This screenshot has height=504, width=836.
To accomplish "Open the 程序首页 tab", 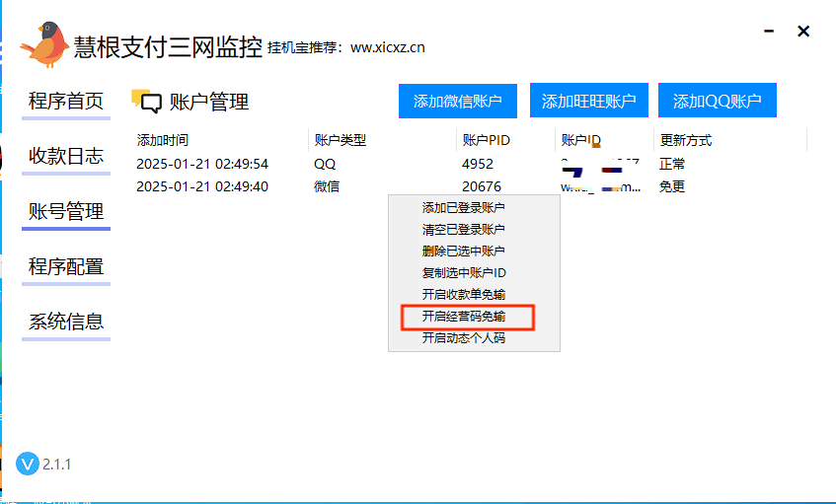I will coord(66,101).
